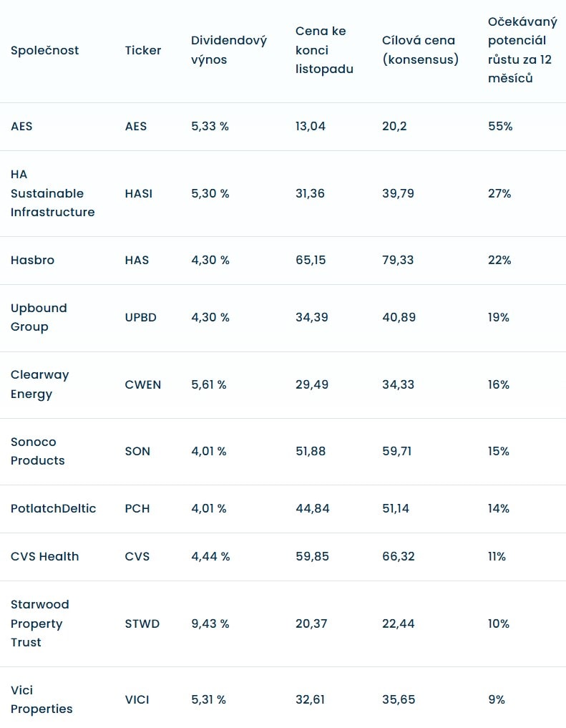Select the Vici Properties price 32,61
The image size is (566, 728).
click(x=311, y=699)
